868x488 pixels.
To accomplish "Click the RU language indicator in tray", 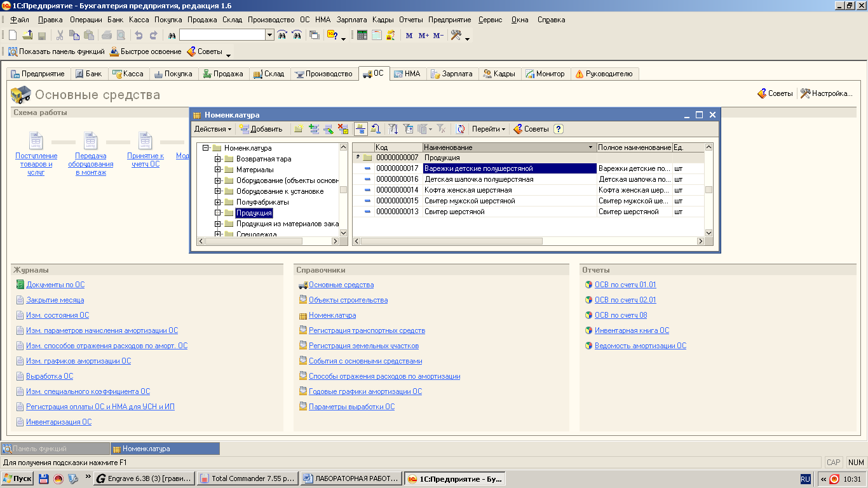I will click(x=805, y=478).
